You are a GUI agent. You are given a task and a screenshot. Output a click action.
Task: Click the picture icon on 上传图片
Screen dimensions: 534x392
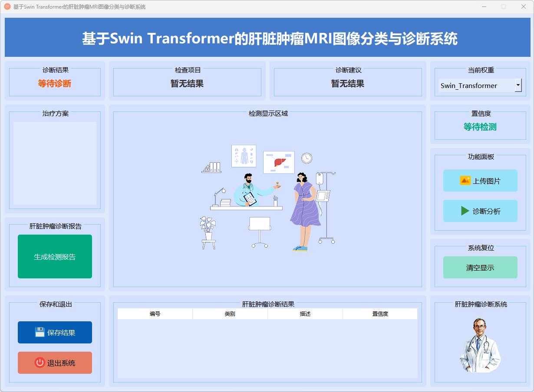[465, 180]
